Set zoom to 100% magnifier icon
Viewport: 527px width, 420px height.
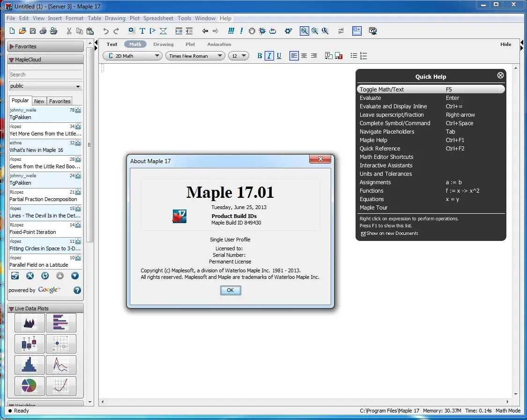pos(304,31)
